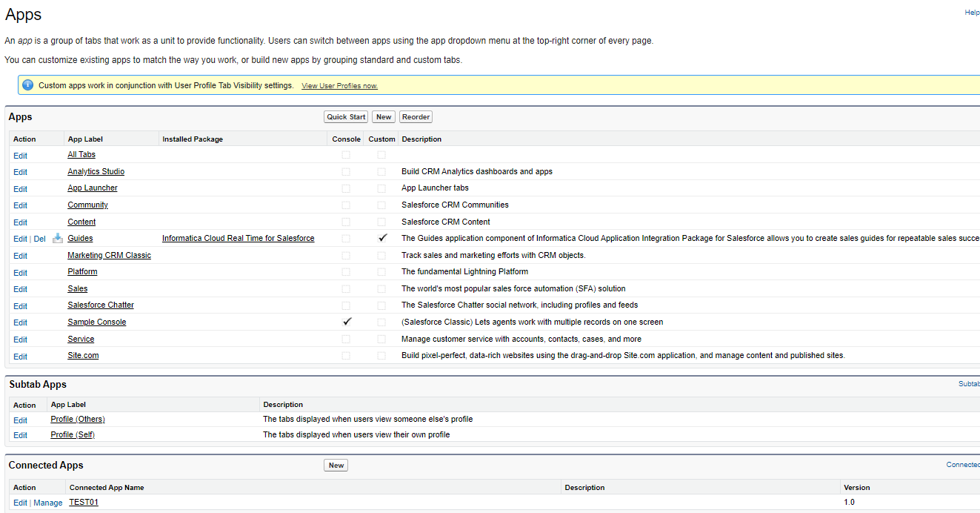The width and height of the screenshot is (980, 513).
Task: Open Informatica Cloud Real Time for Salesforce package
Action: point(239,238)
